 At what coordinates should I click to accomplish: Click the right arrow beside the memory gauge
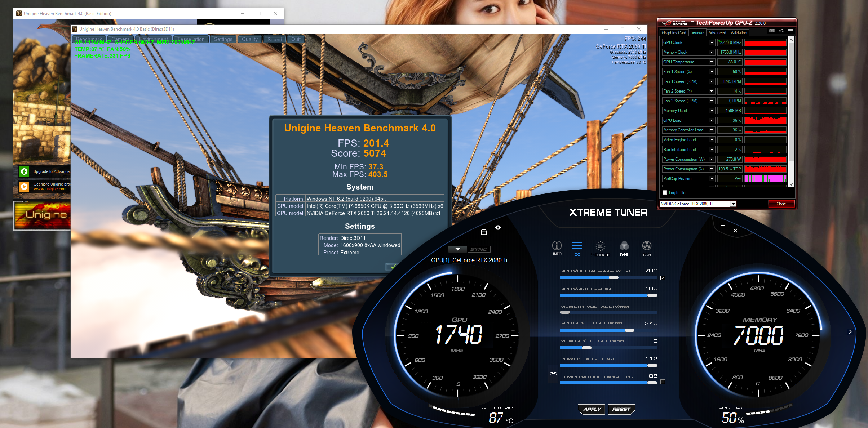[x=850, y=332]
